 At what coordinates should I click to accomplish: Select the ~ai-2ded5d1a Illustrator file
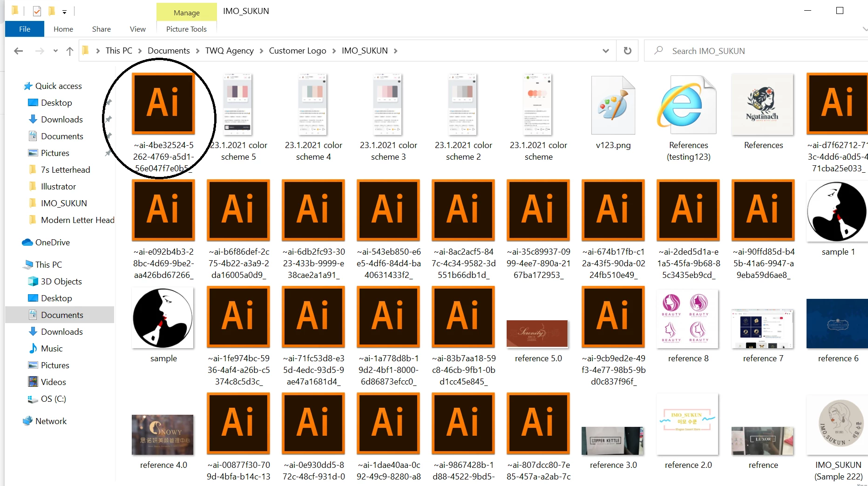[x=688, y=210]
